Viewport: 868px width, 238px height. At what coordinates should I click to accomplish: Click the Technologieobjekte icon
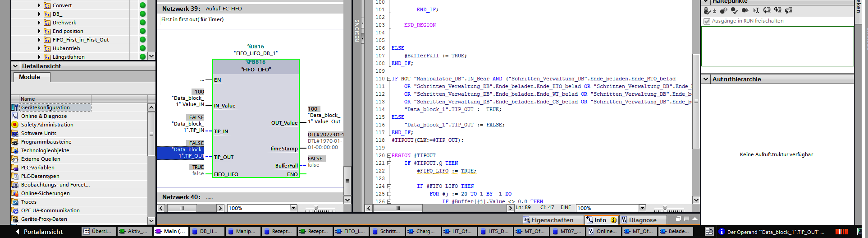pos(15,150)
